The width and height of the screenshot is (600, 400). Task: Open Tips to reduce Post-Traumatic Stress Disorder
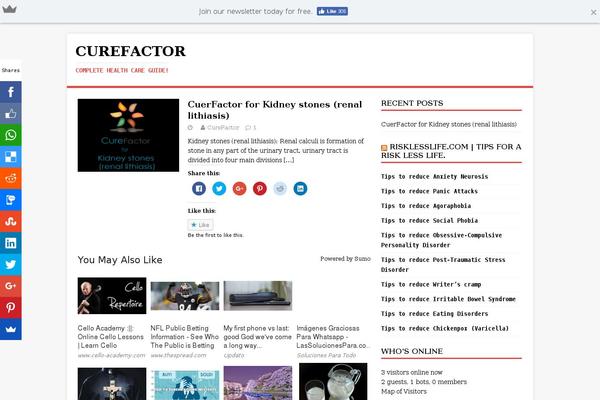(x=443, y=264)
